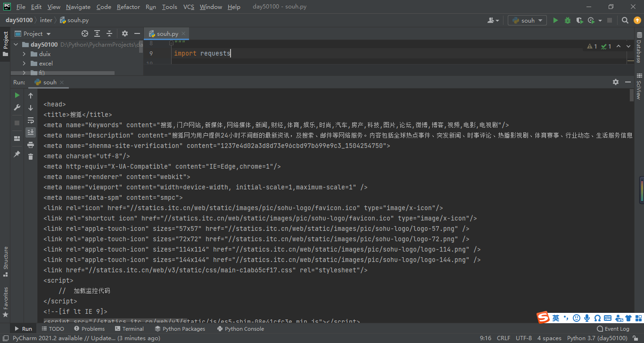Go down the stack trace arrow
Viewport: 644px width, 343px height.
pyautogui.click(x=31, y=108)
